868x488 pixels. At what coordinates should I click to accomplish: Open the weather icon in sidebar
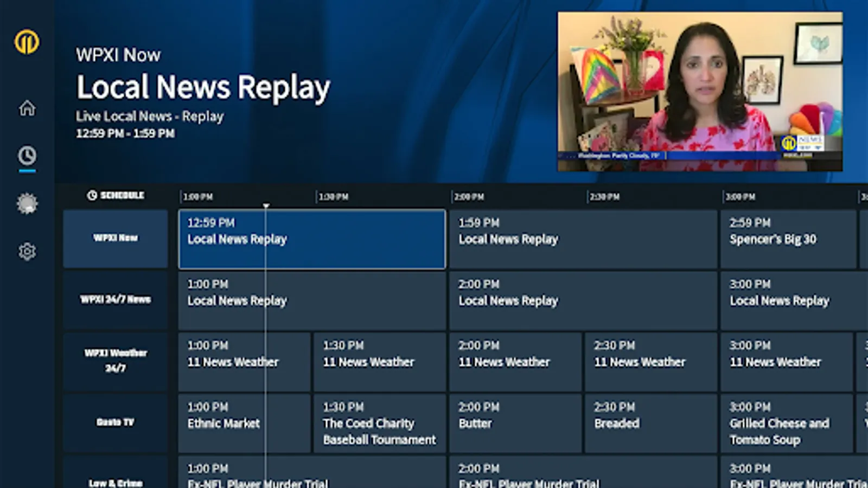coord(27,204)
